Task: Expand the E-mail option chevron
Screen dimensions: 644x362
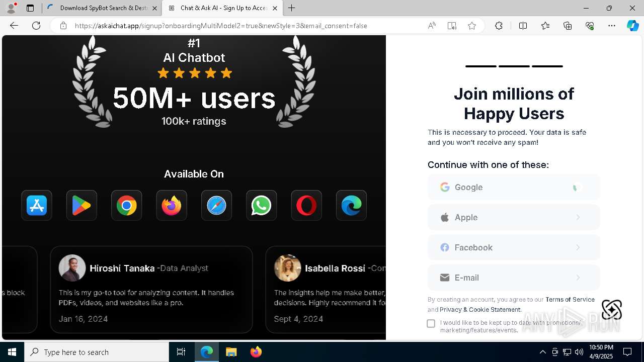Action: 578,278
